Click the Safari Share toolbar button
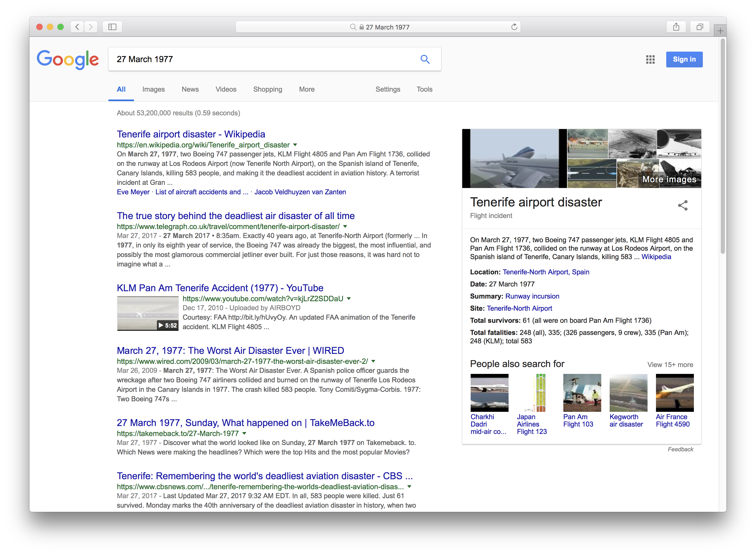The width and height of the screenshot is (756, 554). point(676,27)
